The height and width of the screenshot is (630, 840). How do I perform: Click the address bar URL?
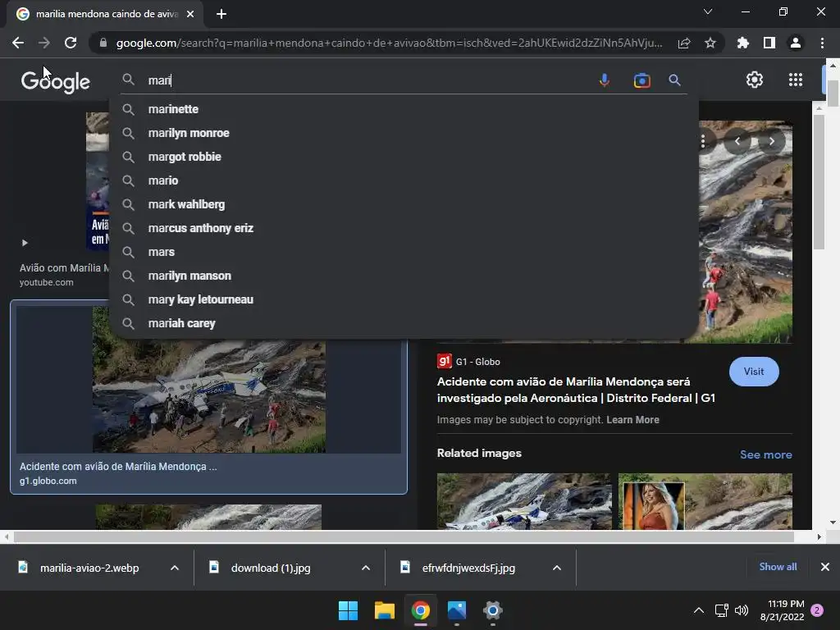tap(389, 43)
